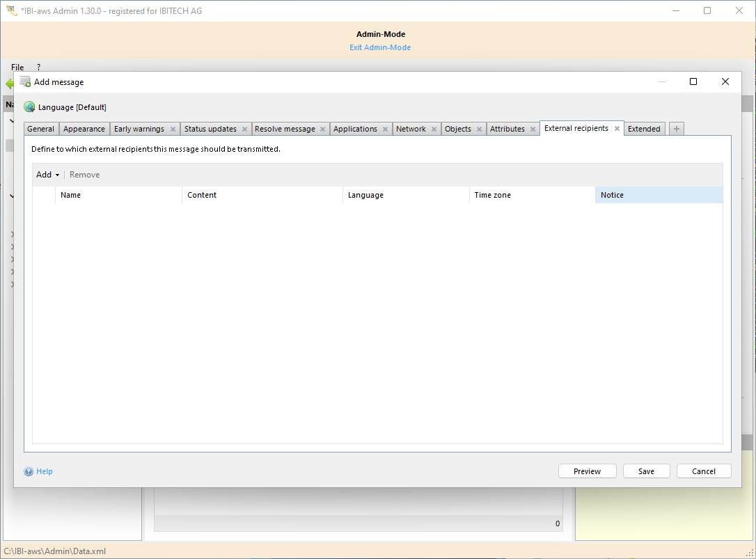Switch to the General tab
The width and height of the screenshot is (756, 559).
(41, 129)
